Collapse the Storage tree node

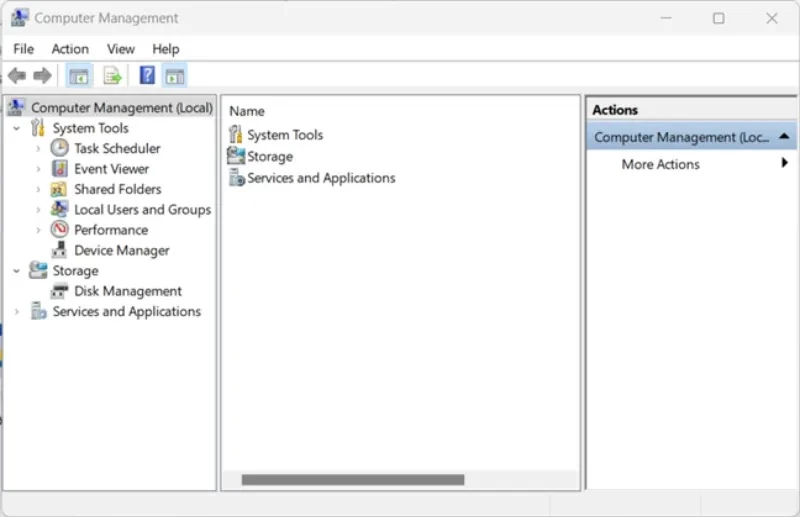(x=17, y=270)
